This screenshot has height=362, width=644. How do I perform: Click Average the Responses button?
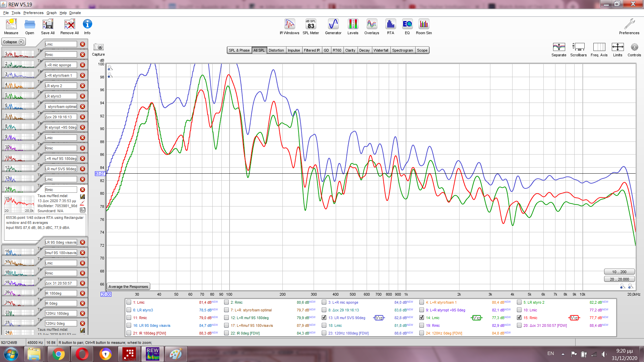pos(128,287)
